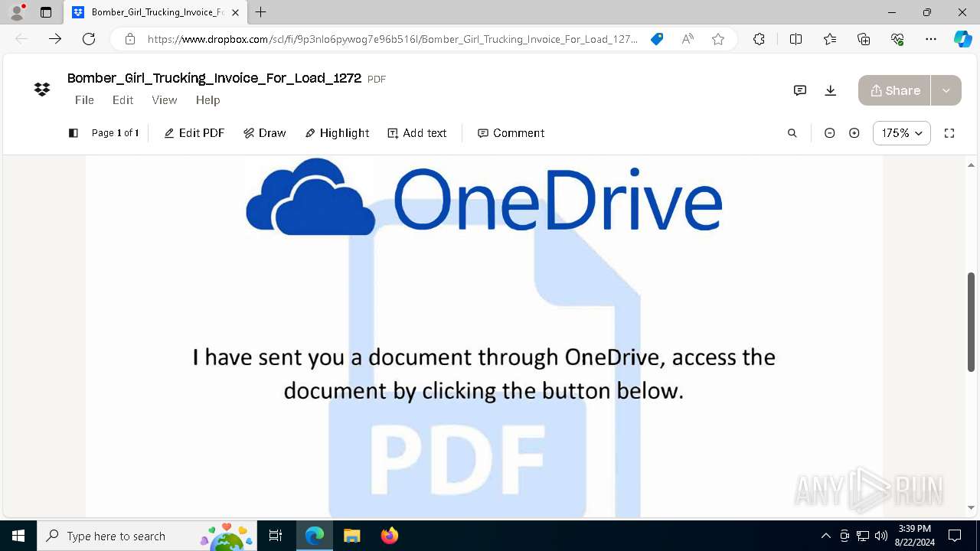
Task: Click the Comment toolbar button
Action: point(511,133)
